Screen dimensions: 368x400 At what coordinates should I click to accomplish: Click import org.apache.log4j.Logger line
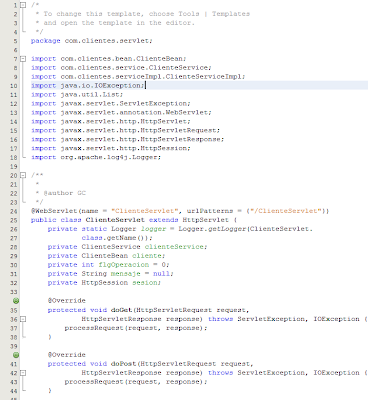pyautogui.click(x=96, y=157)
